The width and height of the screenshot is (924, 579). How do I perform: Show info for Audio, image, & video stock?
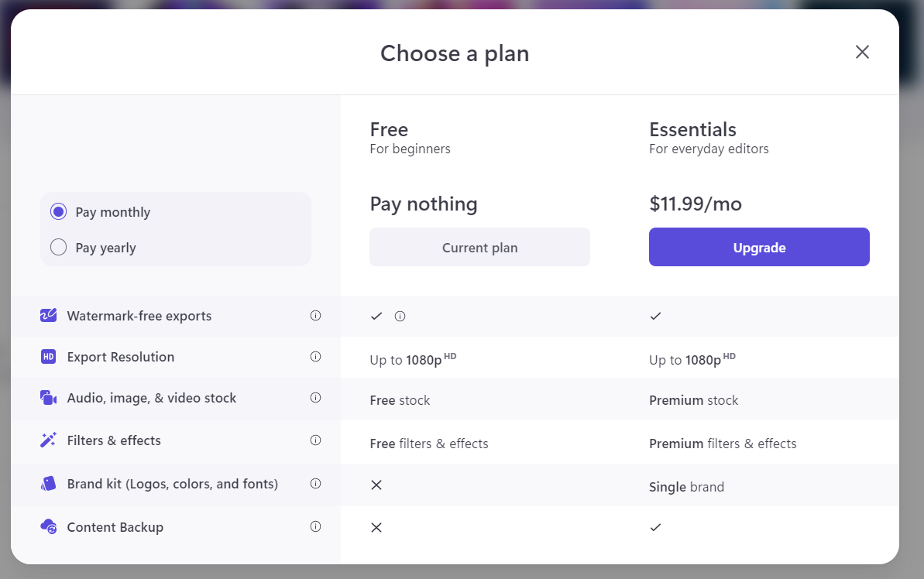(x=316, y=398)
